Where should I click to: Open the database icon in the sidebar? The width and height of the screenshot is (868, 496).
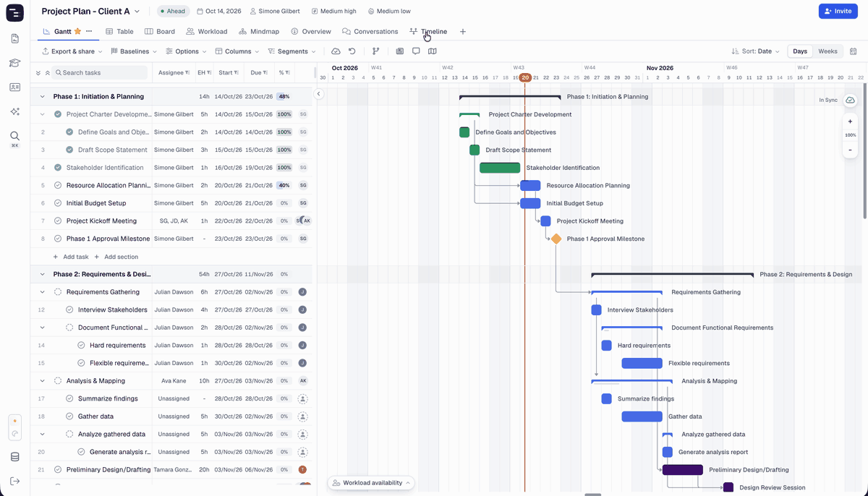(x=14, y=457)
